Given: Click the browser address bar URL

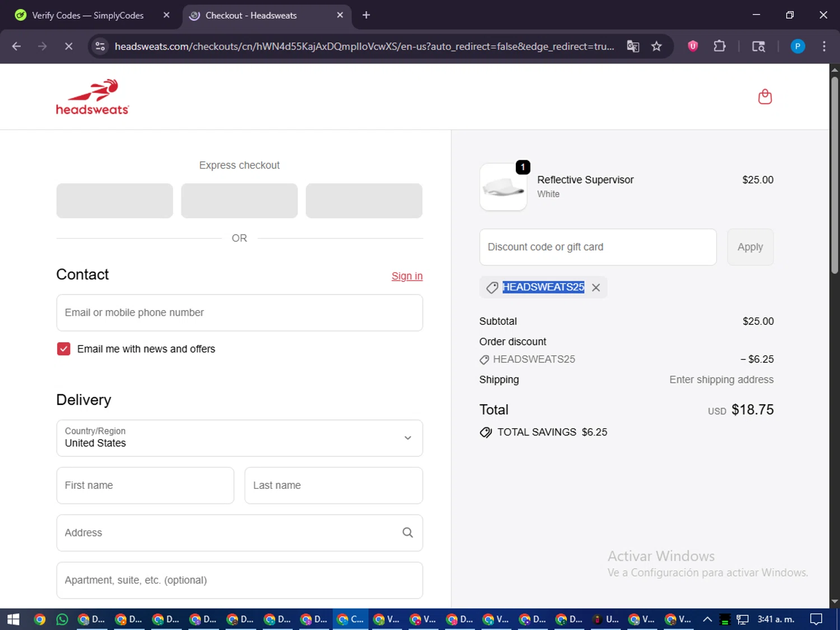Looking at the screenshot, I should tap(364, 46).
